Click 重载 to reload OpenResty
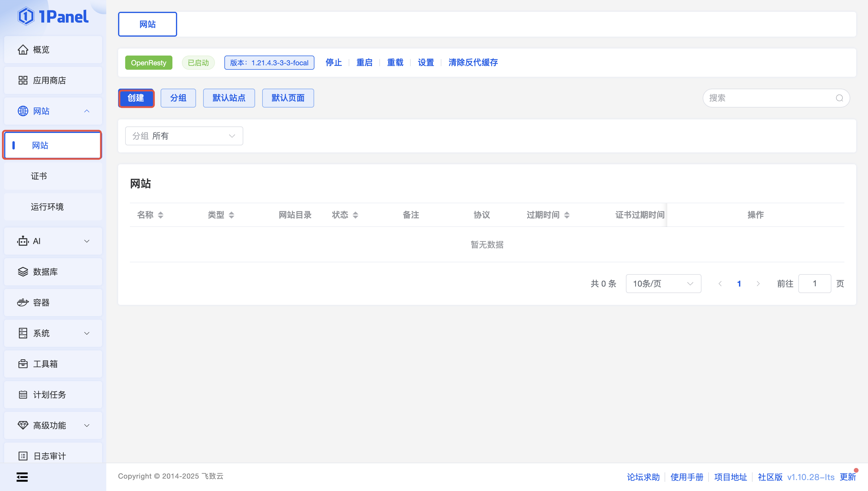Viewport: 868px width, 491px height. [x=395, y=63]
